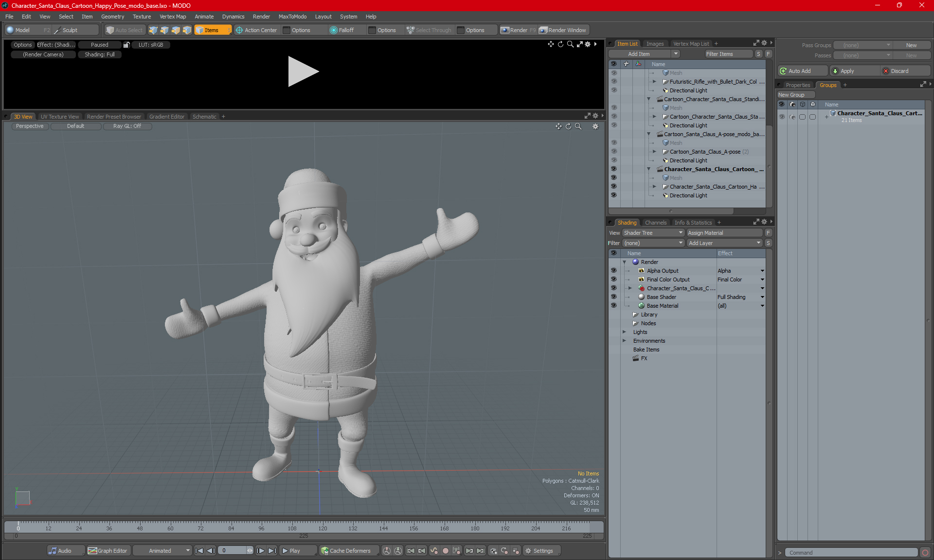Toggle visibility of Character_Santa_Claus_Cartoon scene item
Image resolution: width=934 pixels, height=560 pixels.
point(613,169)
